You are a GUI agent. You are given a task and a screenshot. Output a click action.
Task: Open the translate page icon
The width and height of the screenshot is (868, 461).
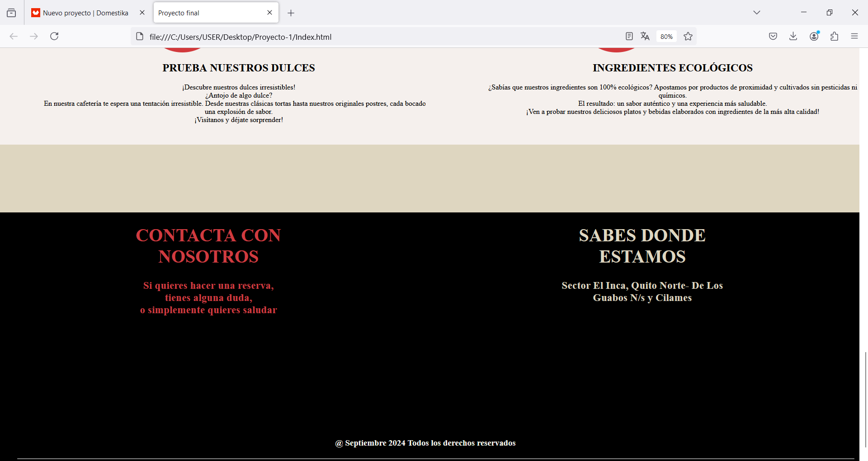(645, 36)
